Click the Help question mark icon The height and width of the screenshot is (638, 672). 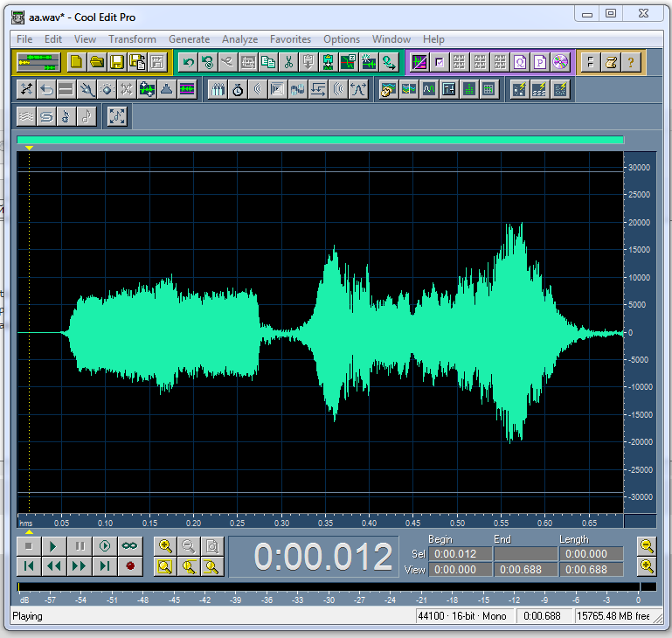click(632, 62)
